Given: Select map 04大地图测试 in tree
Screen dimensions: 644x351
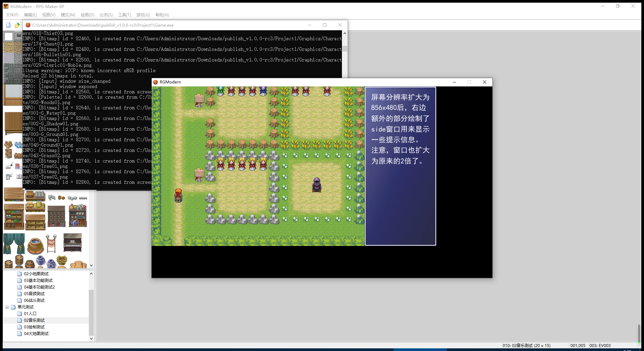Looking at the screenshot, I should pos(36,334).
